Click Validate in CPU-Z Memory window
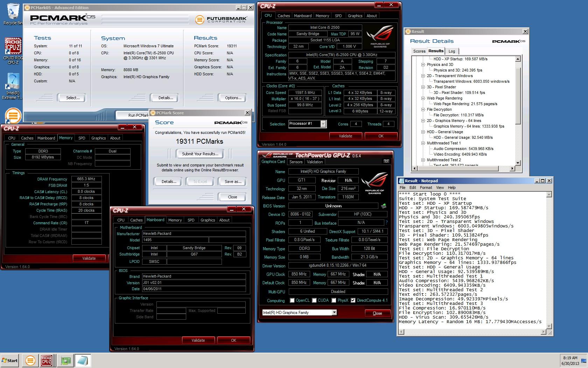Screen dimensions: 588x368 tap(89, 258)
